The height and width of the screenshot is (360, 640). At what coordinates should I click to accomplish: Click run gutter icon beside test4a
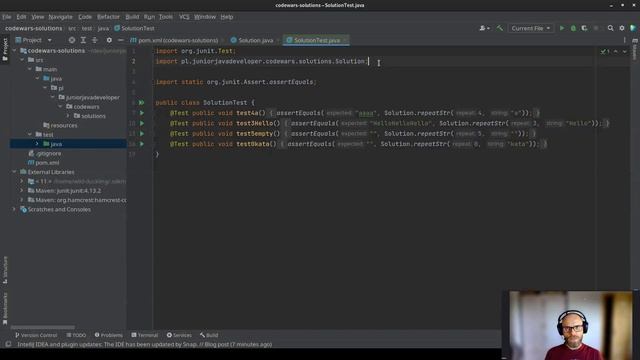pos(142,113)
